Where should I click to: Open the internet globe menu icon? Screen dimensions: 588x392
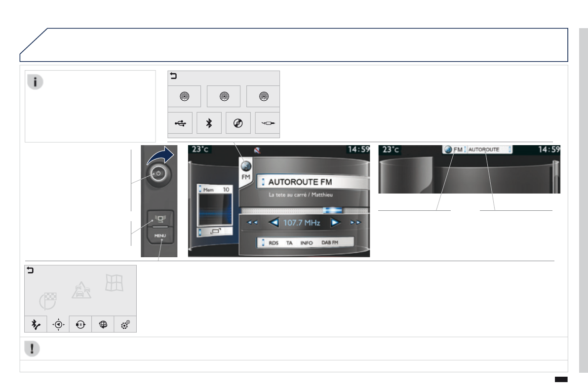[103, 324]
